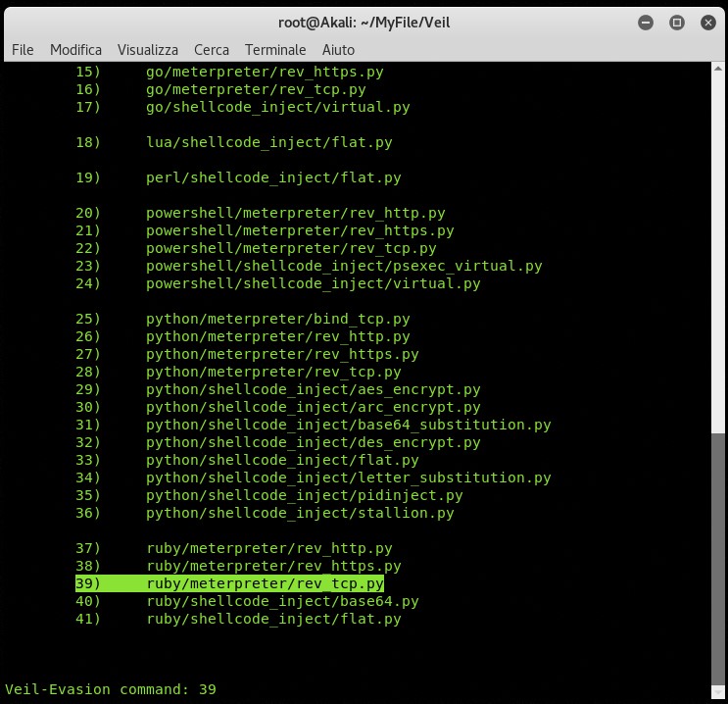Click line go/meterpreter/rev_https.py

265,72
